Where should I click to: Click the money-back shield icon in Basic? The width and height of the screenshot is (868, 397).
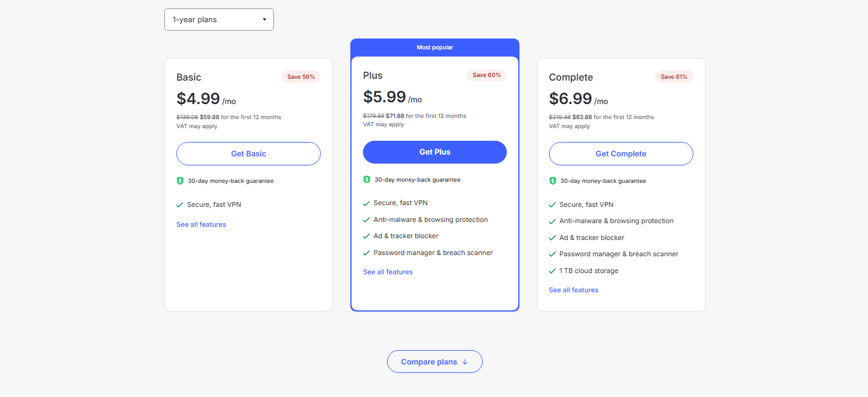point(180,181)
